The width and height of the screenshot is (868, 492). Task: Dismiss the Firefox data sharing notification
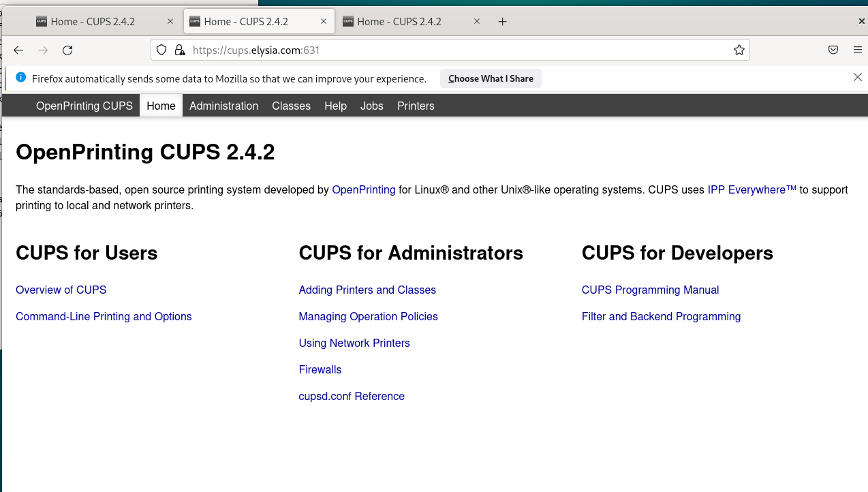pyautogui.click(x=858, y=78)
